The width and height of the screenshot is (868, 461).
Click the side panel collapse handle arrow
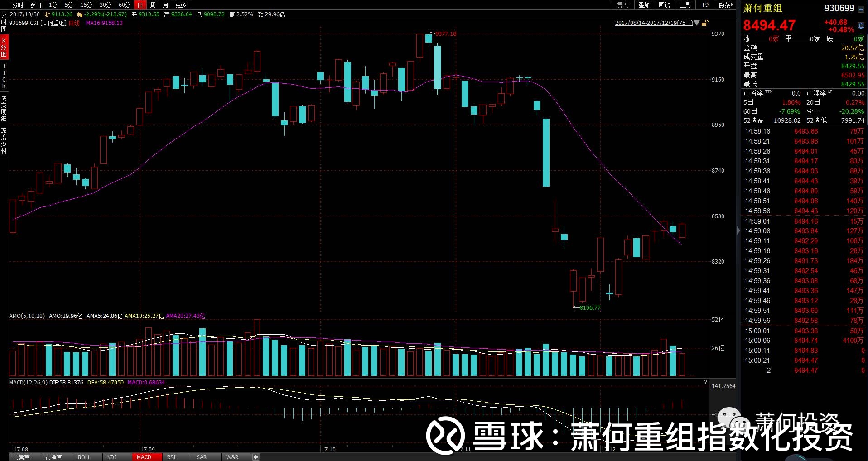738,231
